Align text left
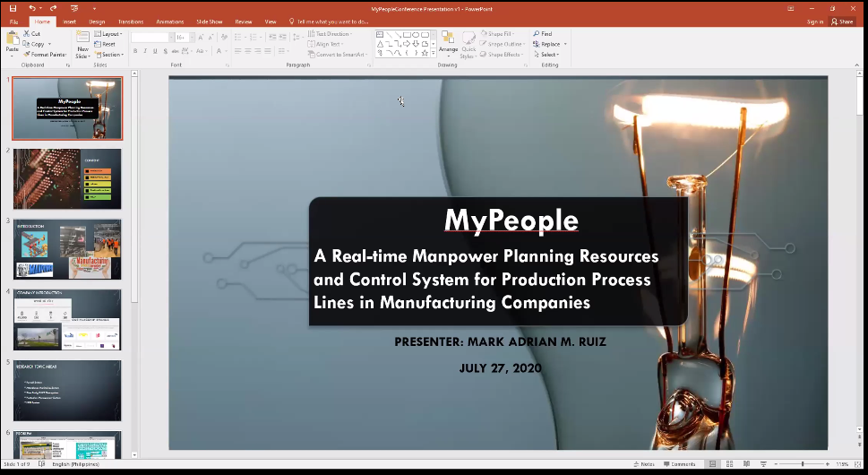The image size is (868, 475). pos(238,51)
